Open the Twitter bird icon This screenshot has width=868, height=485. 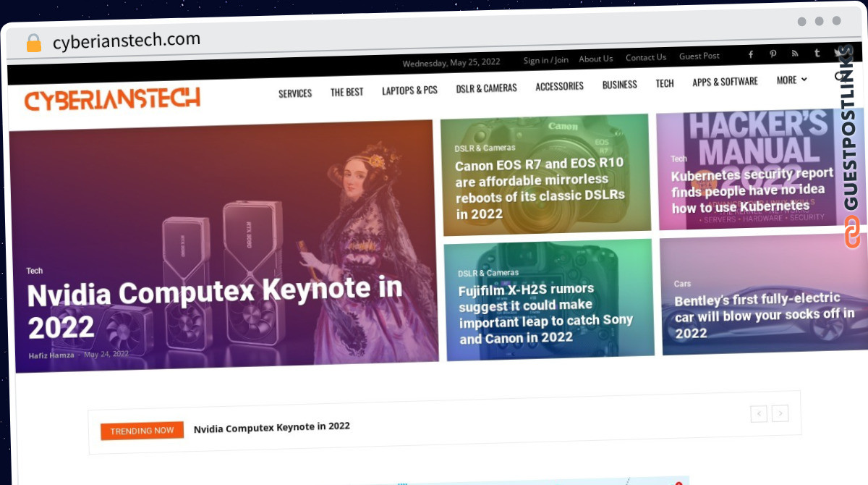[x=839, y=52]
